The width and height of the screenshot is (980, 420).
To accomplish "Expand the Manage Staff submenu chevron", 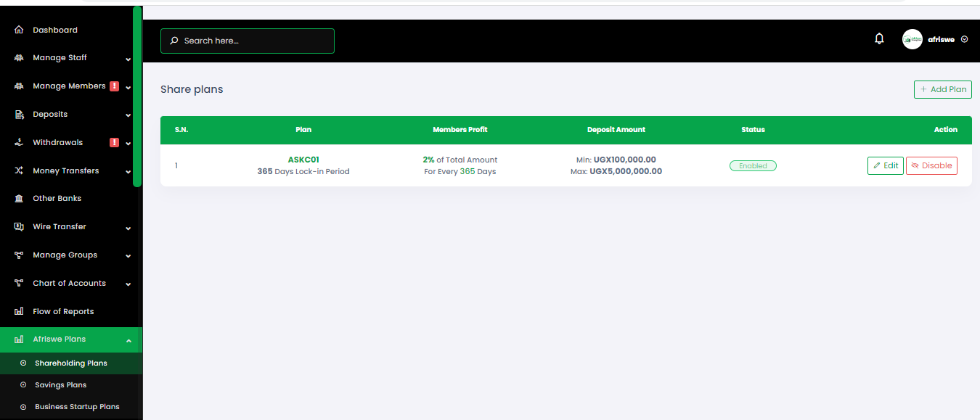I will pos(128,59).
